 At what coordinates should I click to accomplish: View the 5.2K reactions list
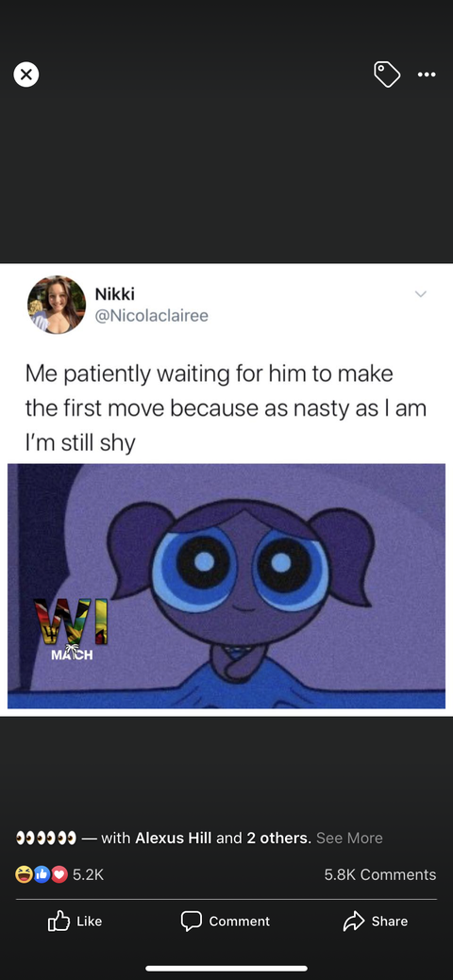(88, 875)
